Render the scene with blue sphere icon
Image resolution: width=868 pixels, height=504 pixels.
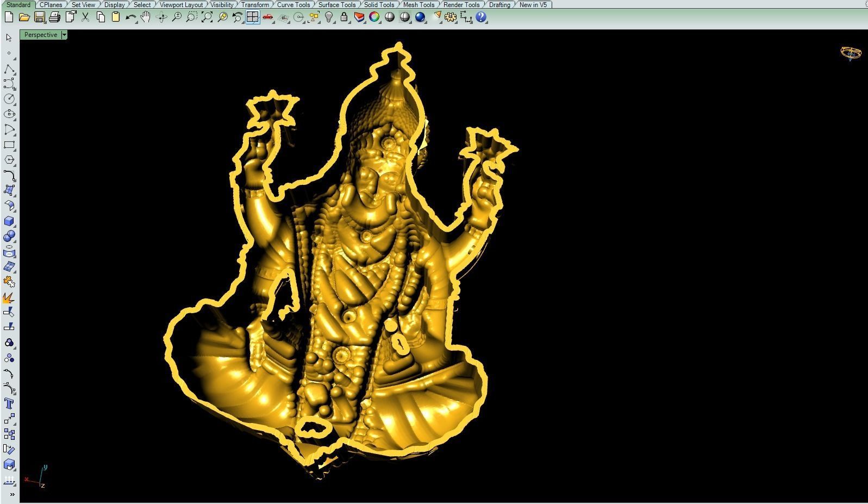pyautogui.click(x=420, y=17)
